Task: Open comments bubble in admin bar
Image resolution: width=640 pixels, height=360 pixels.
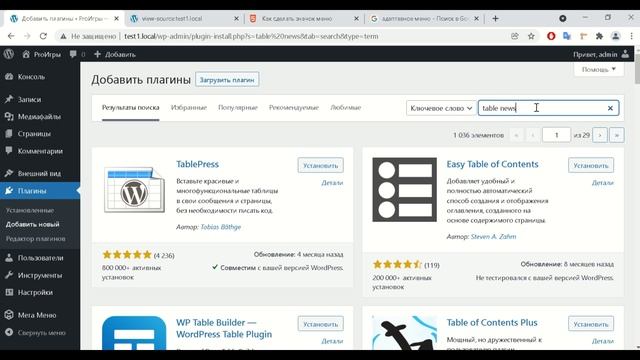Action: point(77,54)
